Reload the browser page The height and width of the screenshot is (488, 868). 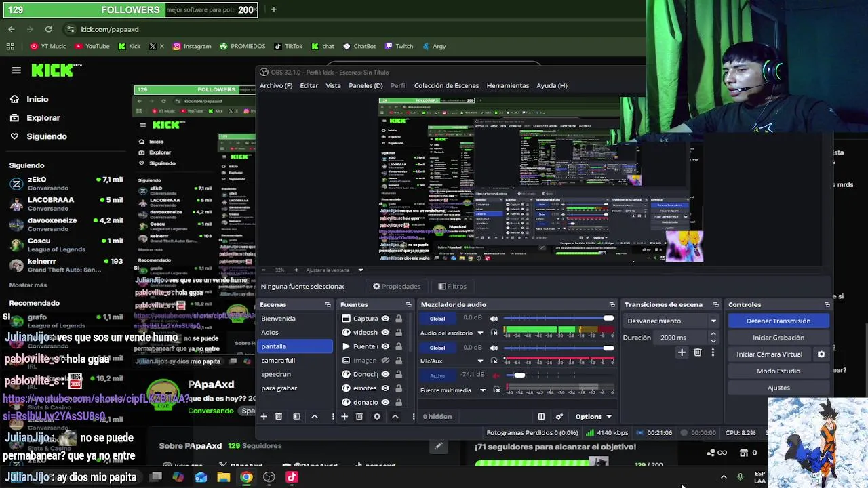click(48, 29)
